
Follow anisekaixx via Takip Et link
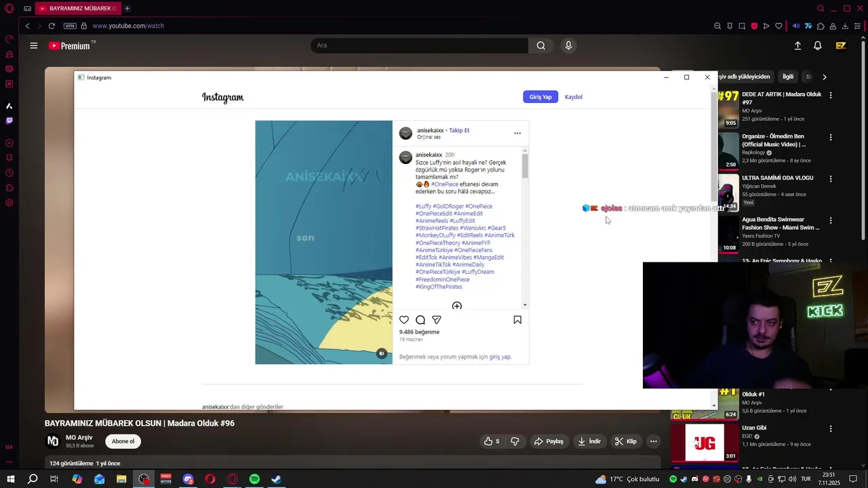(x=459, y=130)
